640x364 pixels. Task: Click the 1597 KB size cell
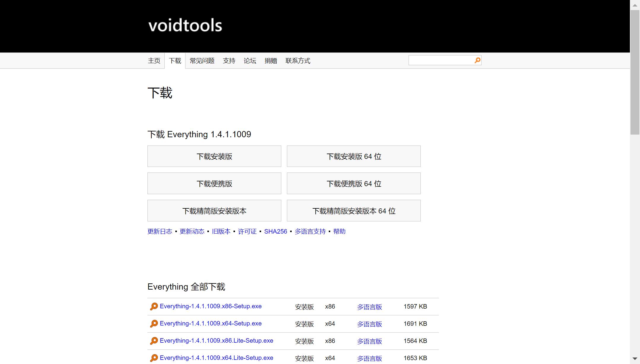pyautogui.click(x=415, y=306)
